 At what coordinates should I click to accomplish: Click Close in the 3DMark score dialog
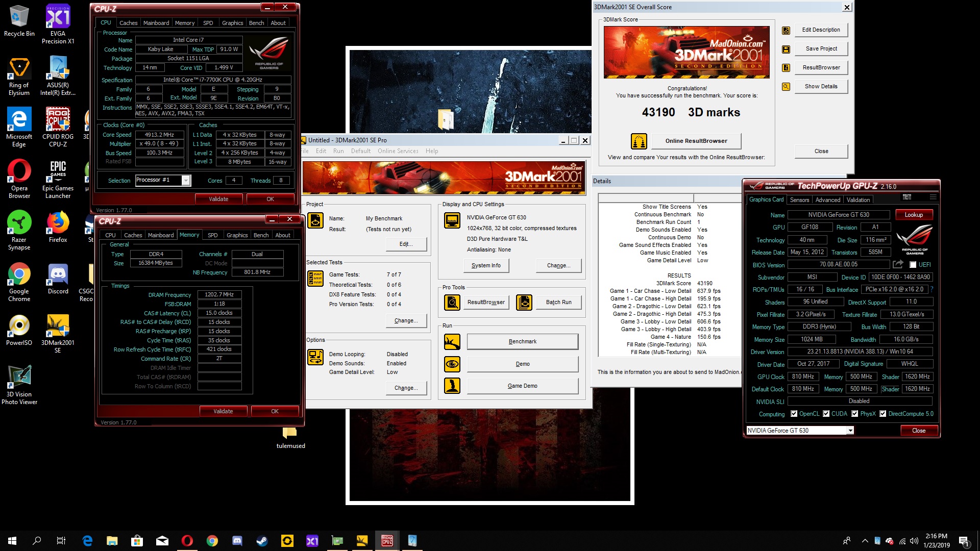click(x=821, y=151)
